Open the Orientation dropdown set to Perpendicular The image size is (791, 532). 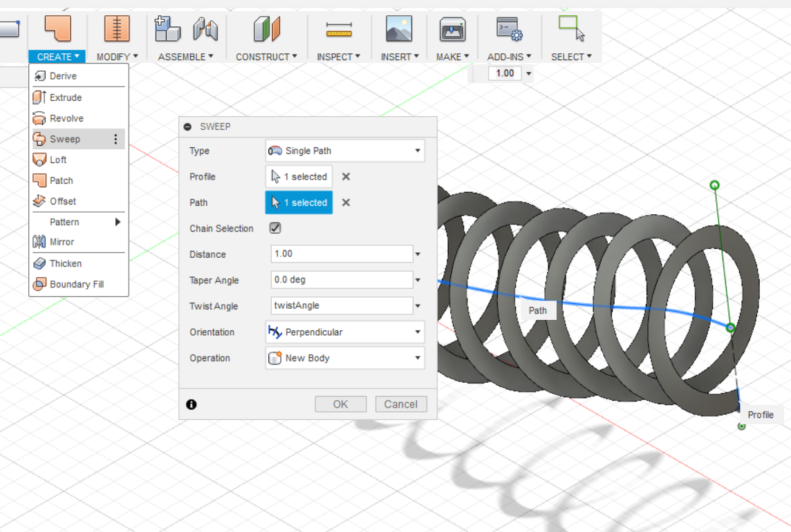344,332
